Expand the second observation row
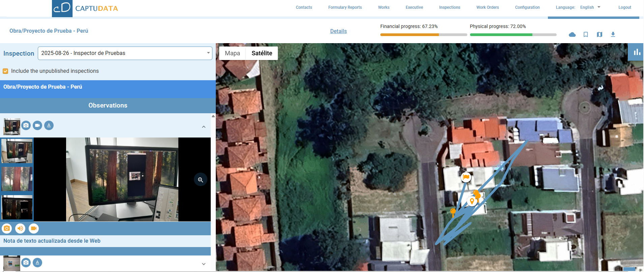Viewport: 644px width, 272px height. (x=204, y=264)
